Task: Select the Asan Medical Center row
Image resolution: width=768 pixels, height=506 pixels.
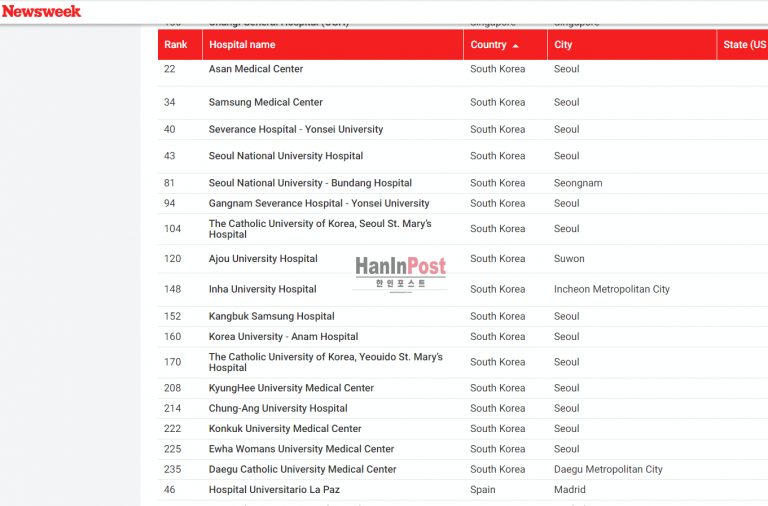Action: pyautogui.click(x=256, y=69)
